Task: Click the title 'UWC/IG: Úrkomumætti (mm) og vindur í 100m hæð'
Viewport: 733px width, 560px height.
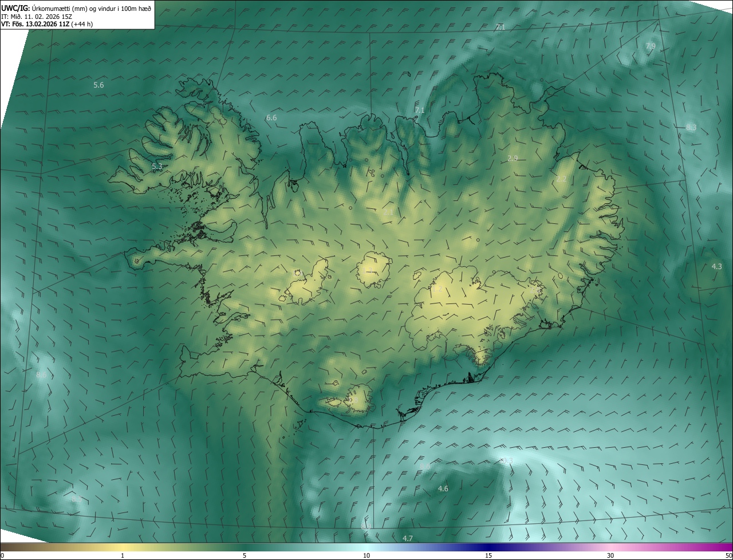Action: click(76, 8)
